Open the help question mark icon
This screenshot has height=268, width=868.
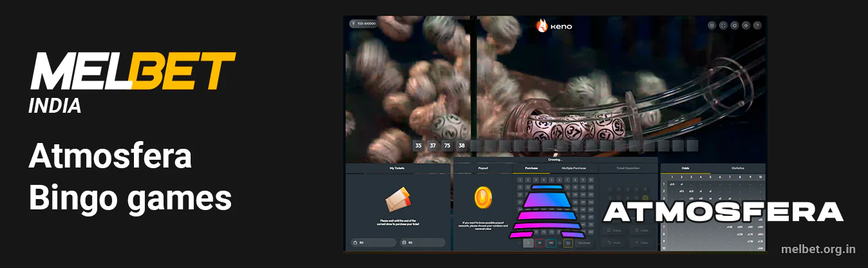point(757,26)
